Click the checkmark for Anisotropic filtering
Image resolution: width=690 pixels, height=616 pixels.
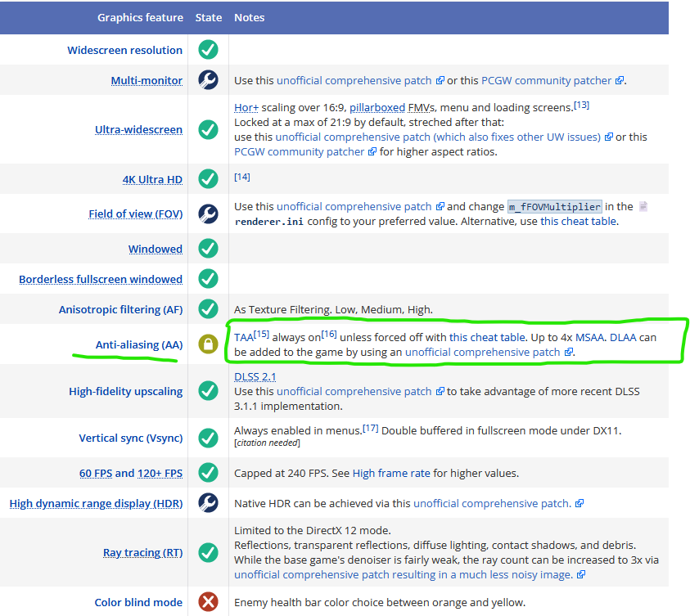(x=208, y=309)
